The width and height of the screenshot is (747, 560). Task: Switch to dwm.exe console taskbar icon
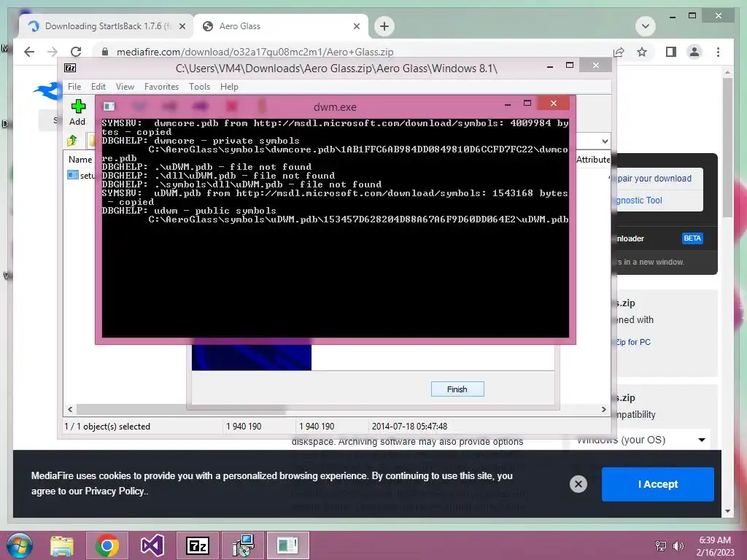tap(287, 545)
